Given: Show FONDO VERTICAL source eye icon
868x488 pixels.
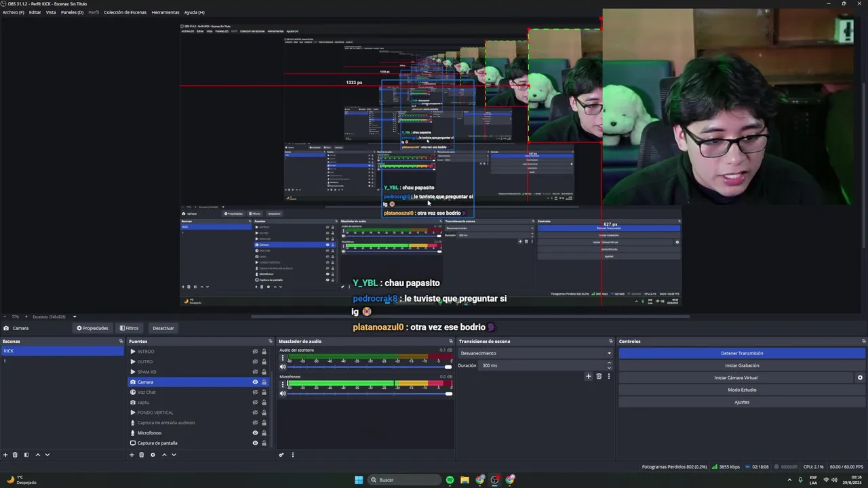Looking at the screenshot, I should [255, 413].
